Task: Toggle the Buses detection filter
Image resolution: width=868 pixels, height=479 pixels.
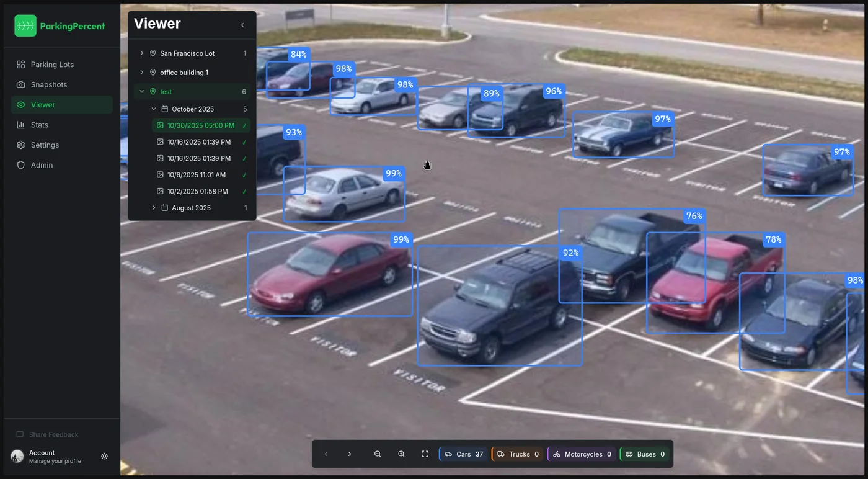Action: tap(645, 454)
